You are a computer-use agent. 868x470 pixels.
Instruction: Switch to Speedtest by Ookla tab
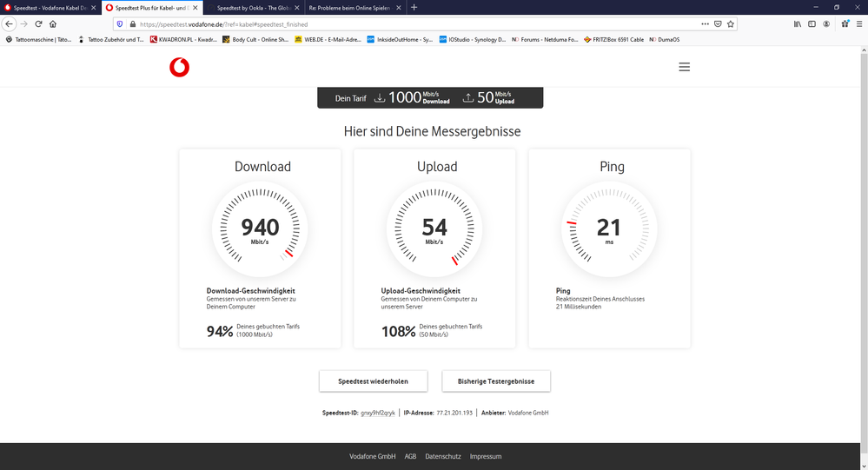coord(254,8)
